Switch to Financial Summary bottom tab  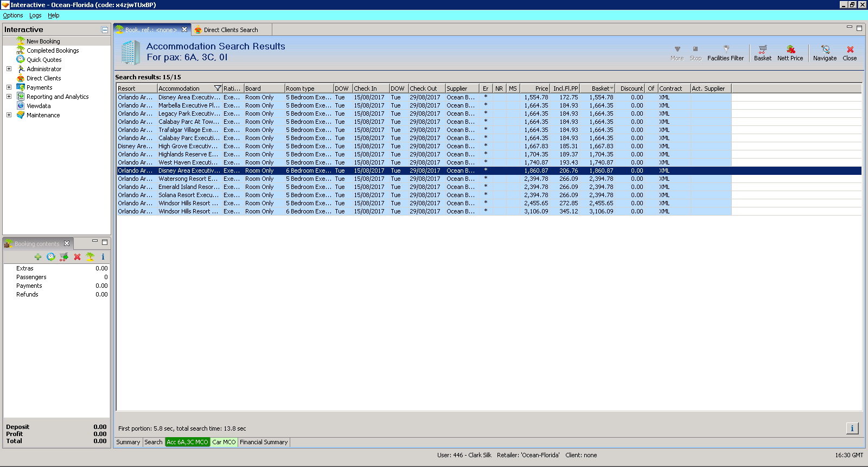click(264, 442)
